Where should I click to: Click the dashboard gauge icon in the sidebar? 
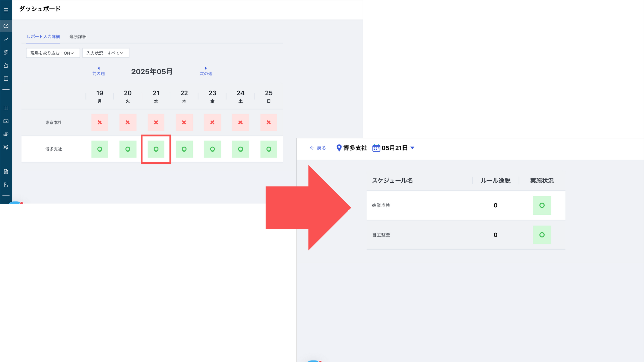point(6,26)
